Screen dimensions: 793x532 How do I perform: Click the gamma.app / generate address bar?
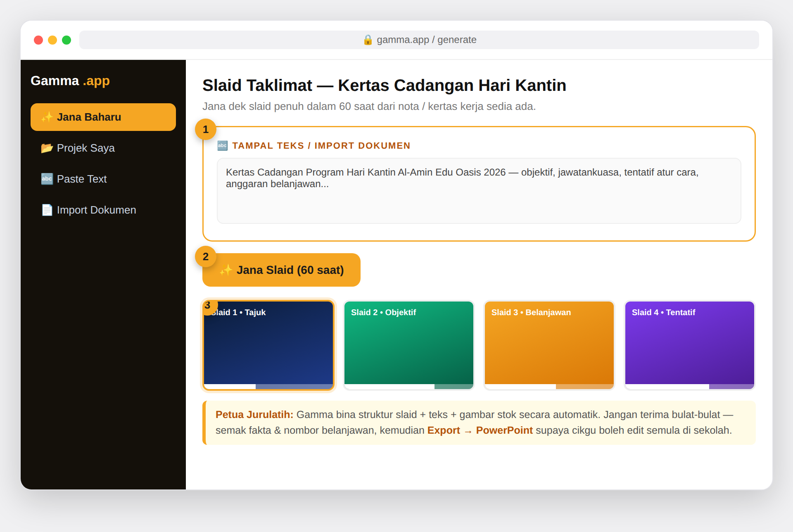click(419, 40)
